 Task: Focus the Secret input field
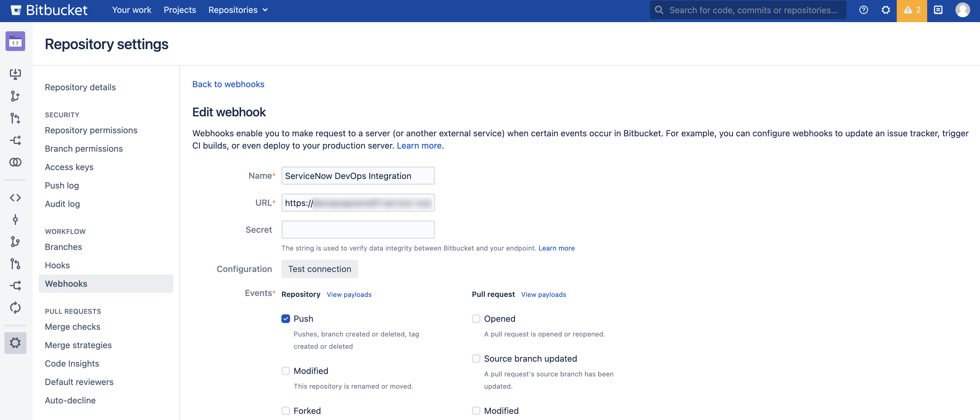click(x=358, y=230)
